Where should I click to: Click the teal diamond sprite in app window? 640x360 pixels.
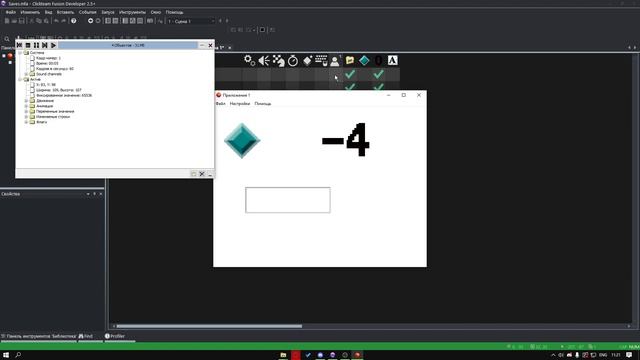[242, 140]
